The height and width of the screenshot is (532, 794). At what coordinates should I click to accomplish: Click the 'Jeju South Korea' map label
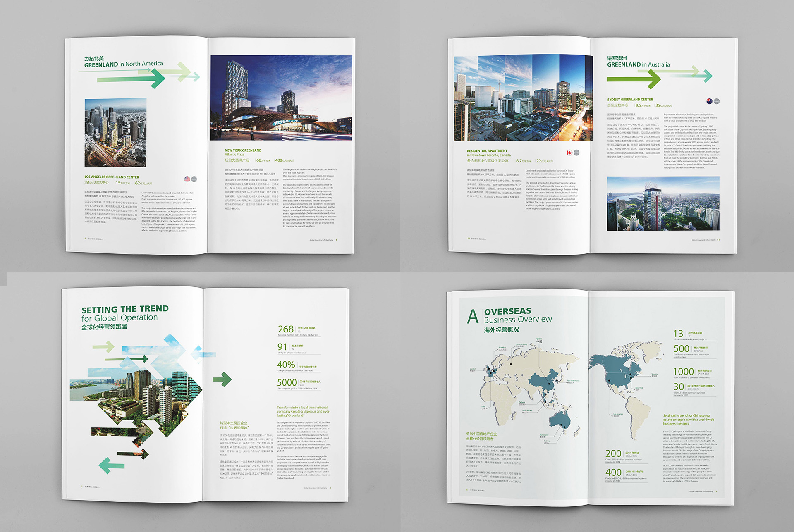573,382
